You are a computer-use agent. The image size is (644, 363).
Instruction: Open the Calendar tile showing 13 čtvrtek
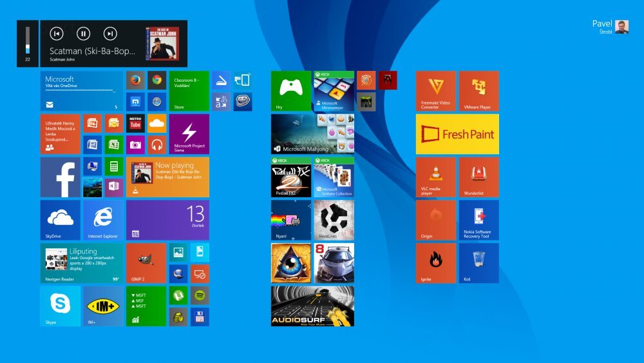[167, 220]
